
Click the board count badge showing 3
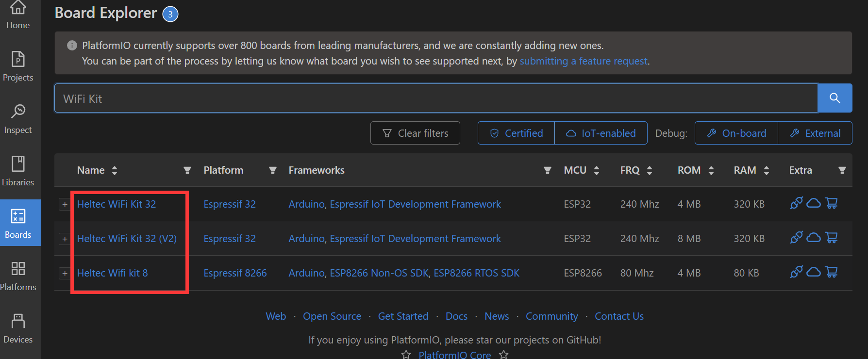point(170,14)
